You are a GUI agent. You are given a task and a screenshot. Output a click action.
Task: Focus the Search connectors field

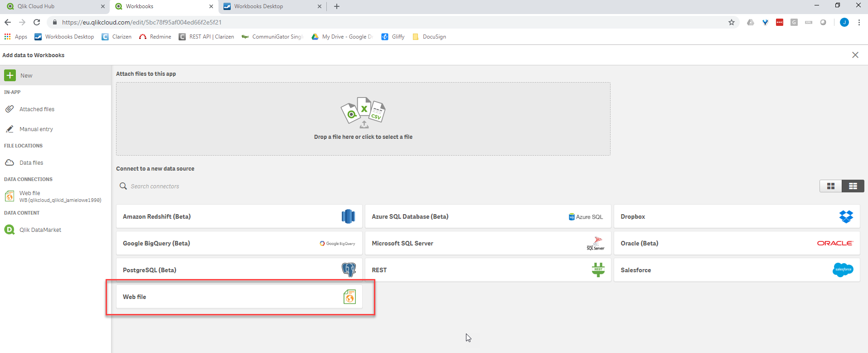tap(155, 186)
